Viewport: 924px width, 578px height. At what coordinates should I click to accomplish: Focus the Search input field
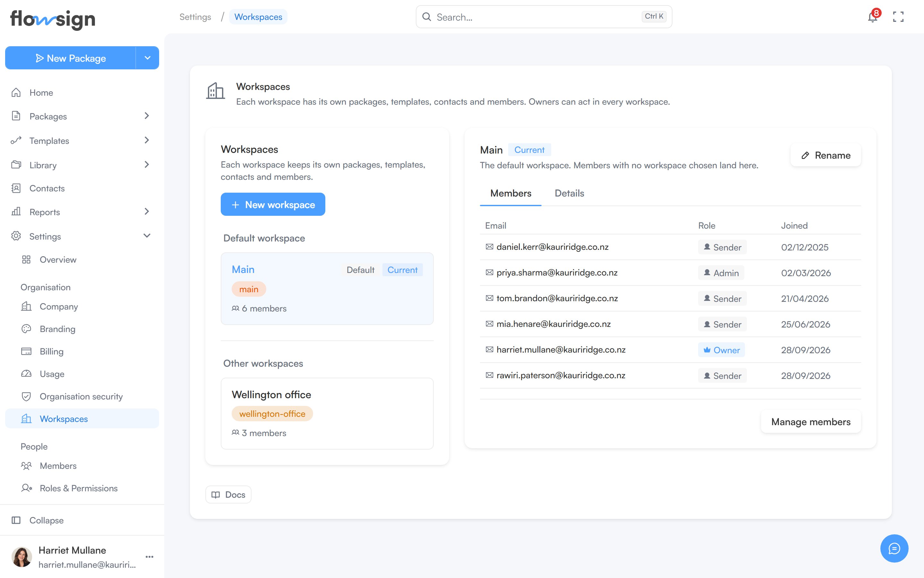pyautogui.click(x=544, y=17)
